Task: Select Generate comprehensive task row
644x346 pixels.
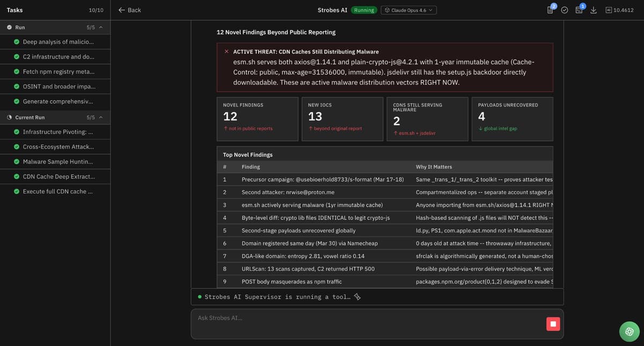Action: (x=55, y=101)
